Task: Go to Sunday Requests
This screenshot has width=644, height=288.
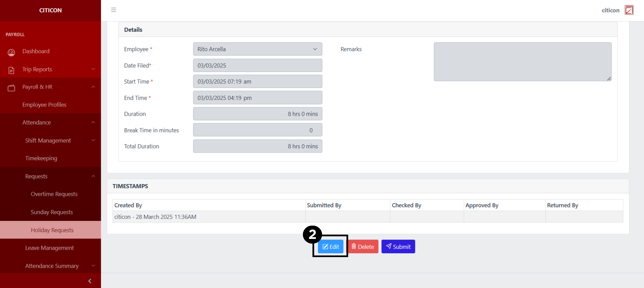Action: [52, 212]
